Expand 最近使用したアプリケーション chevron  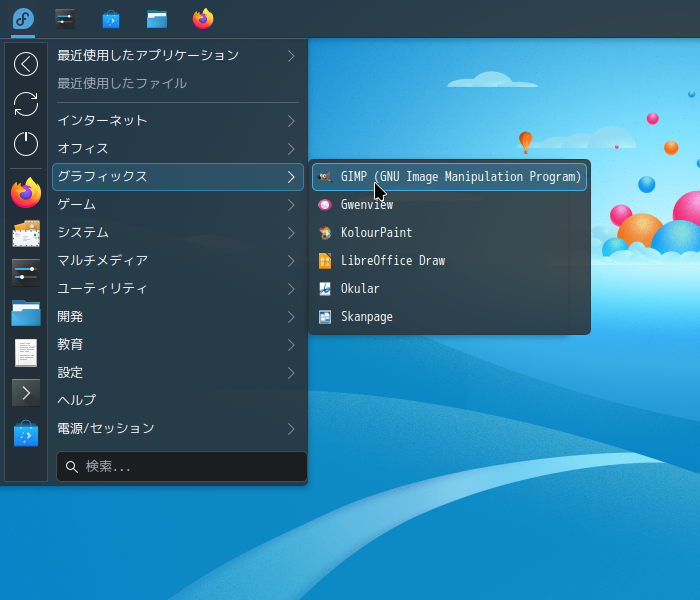(x=291, y=56)
